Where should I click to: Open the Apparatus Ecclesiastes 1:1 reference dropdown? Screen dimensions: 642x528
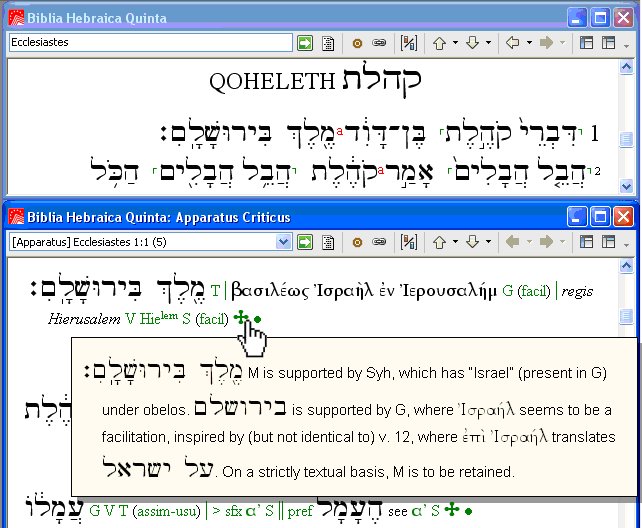pos(283,242)
